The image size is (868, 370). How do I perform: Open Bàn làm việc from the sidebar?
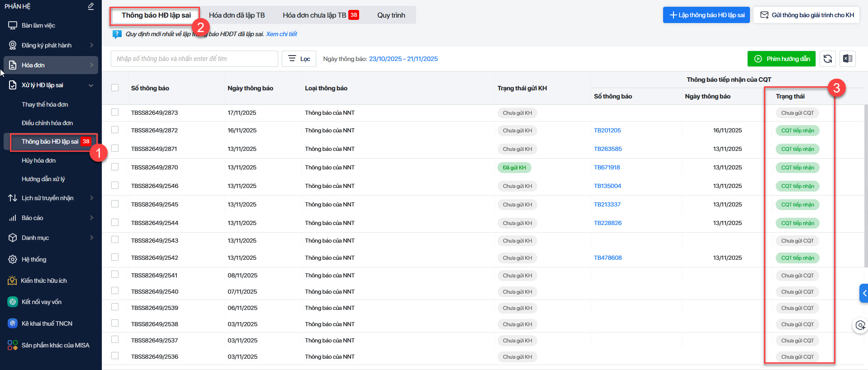point(38,25)
